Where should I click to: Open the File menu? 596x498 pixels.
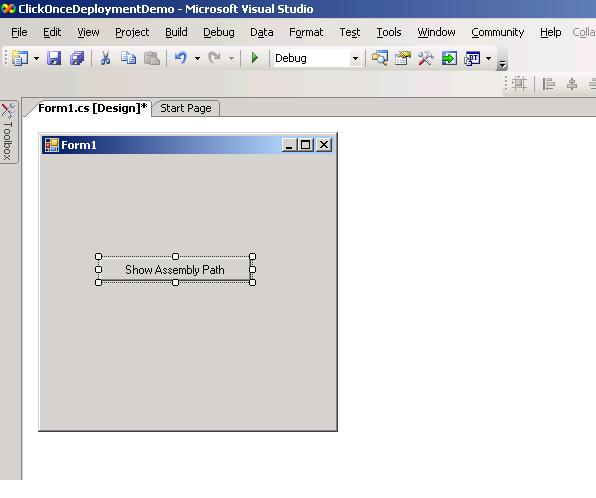[19, 32]
